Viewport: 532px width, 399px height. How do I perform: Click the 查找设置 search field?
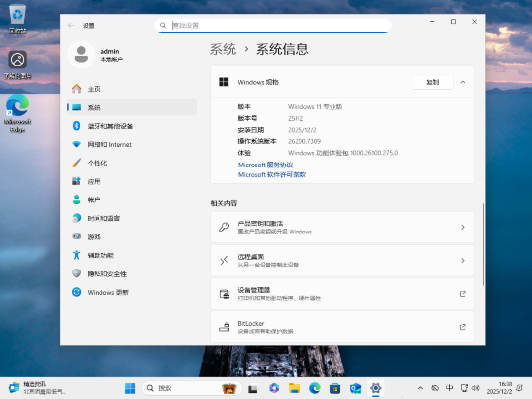point(273,26)
